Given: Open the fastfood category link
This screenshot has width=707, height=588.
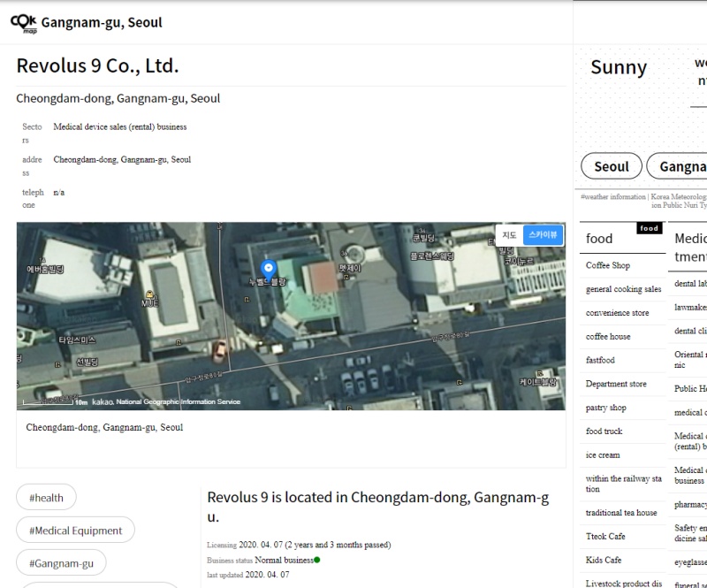Looking at the screenshot, I should 600,361.
